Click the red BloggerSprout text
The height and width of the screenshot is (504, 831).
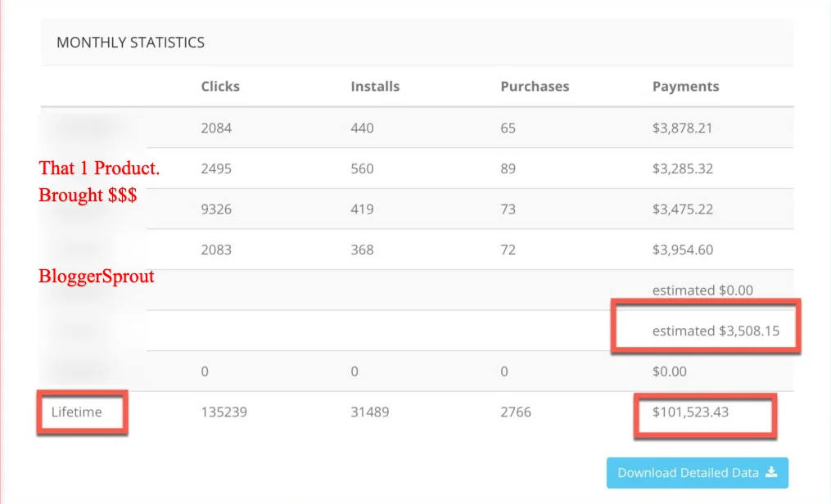point(97,277)
